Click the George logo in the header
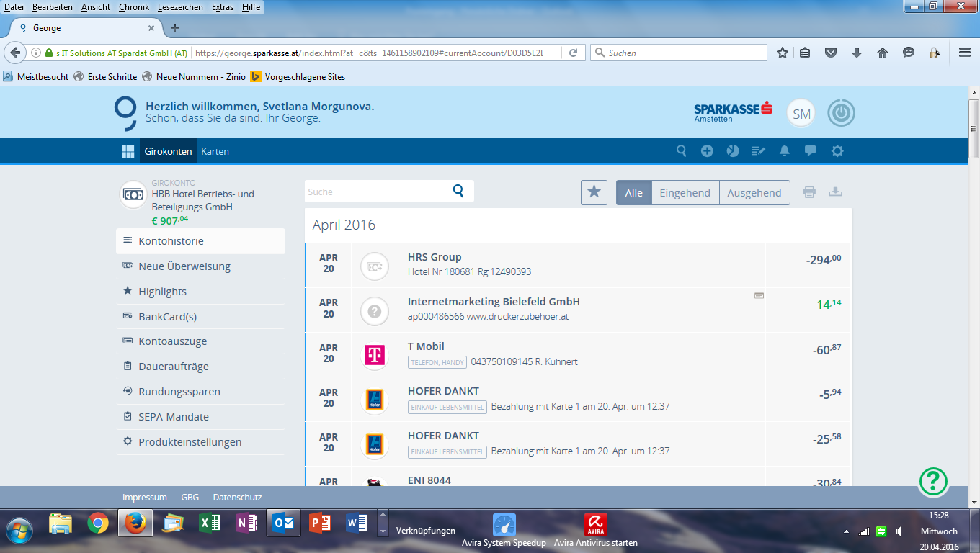This screenshot has width=980, height=553. (125, 114)
